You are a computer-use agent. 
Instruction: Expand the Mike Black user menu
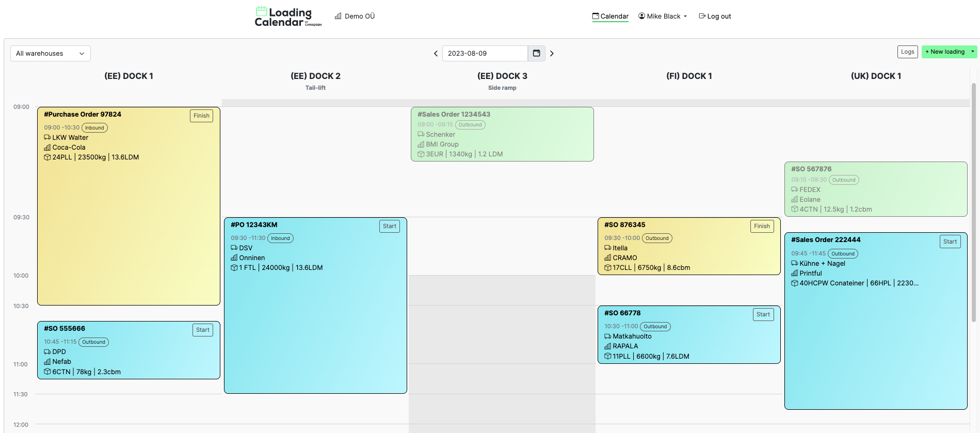pyautogui.click(x=663, y=16)
